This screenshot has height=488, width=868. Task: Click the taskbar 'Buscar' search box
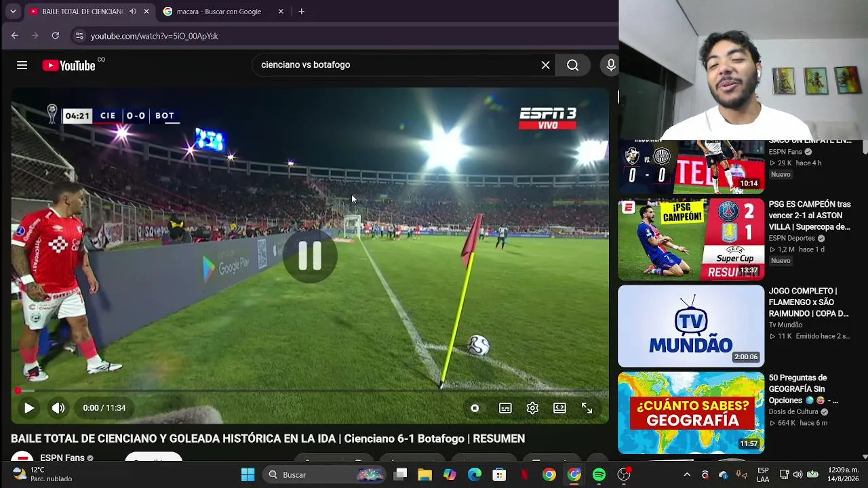325,474
